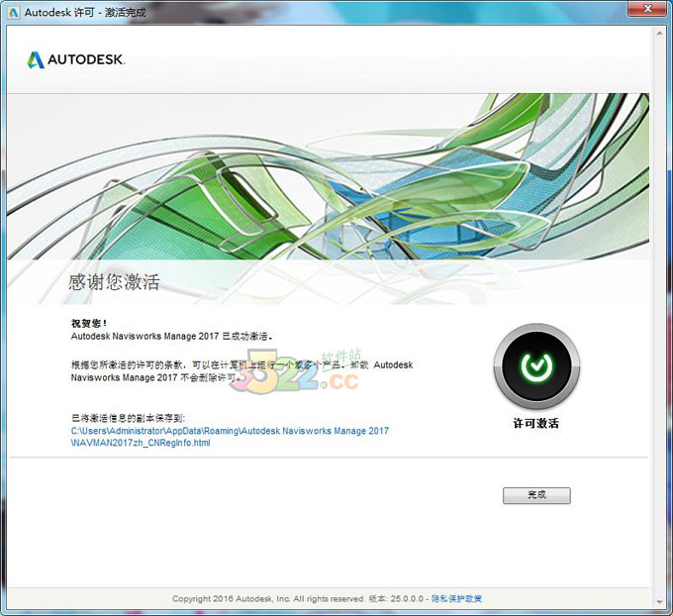Click the 完成 button to finish activation
This screenshot has width=673, height=616.
click(x=536, y=495)
